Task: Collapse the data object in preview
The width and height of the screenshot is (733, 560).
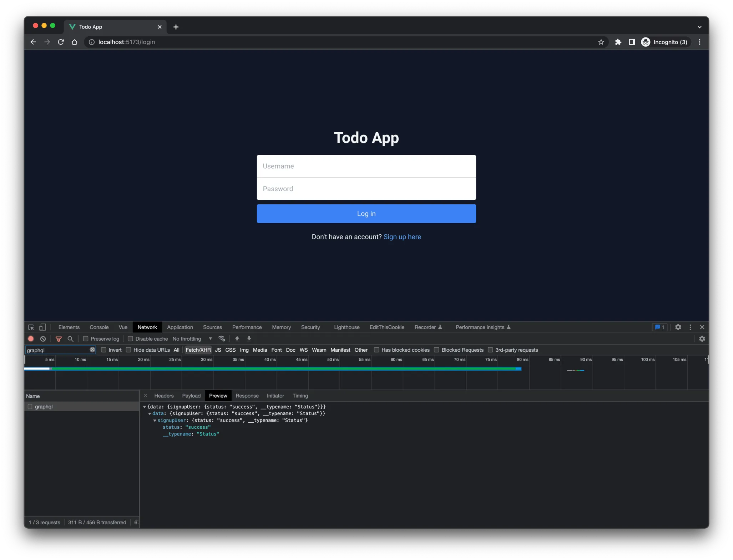Action: pyautogui.click(x=150, y=414)
